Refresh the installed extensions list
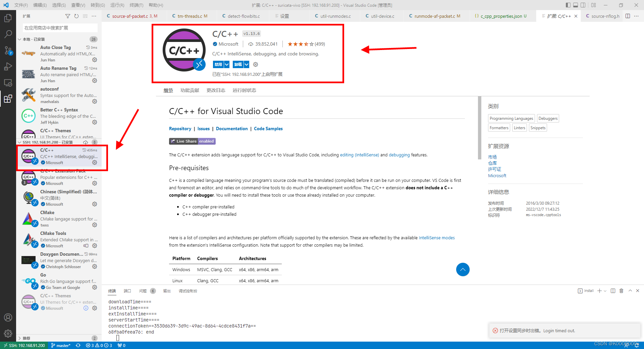644x349 pixels. click(x=76, y=16)
